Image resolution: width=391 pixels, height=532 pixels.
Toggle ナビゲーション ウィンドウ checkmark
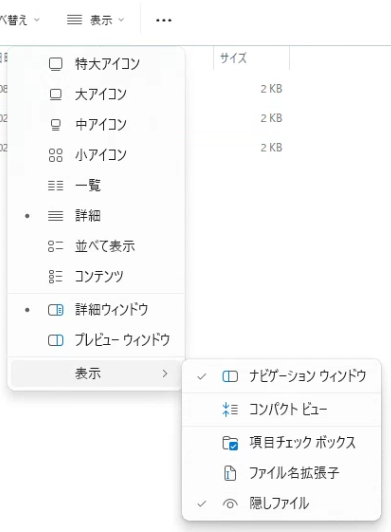coord(202,376)
